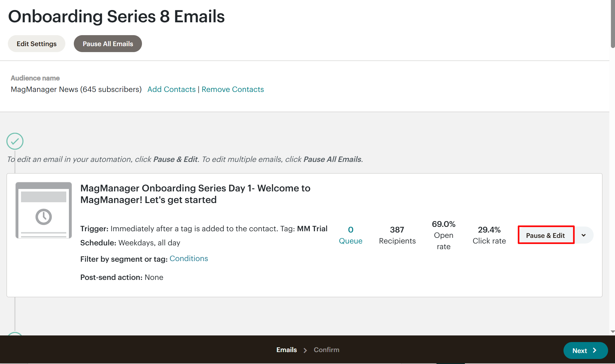Select the Day 1 email title text

195,194
